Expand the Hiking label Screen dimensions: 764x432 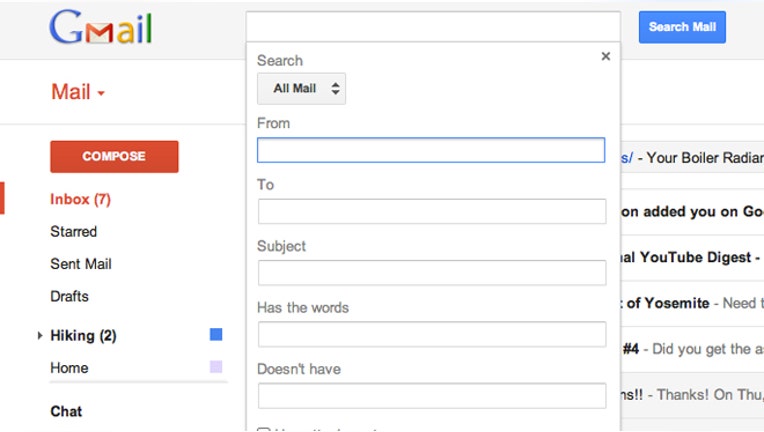[x=40, y=336]
